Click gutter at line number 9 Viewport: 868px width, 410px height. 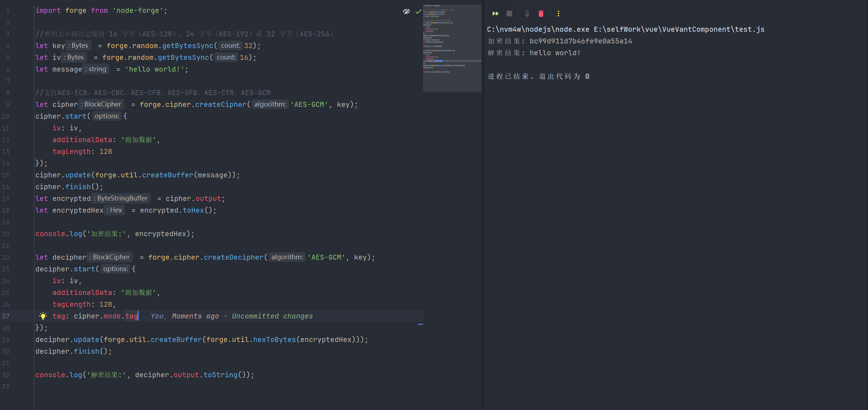tap(8, 105)
